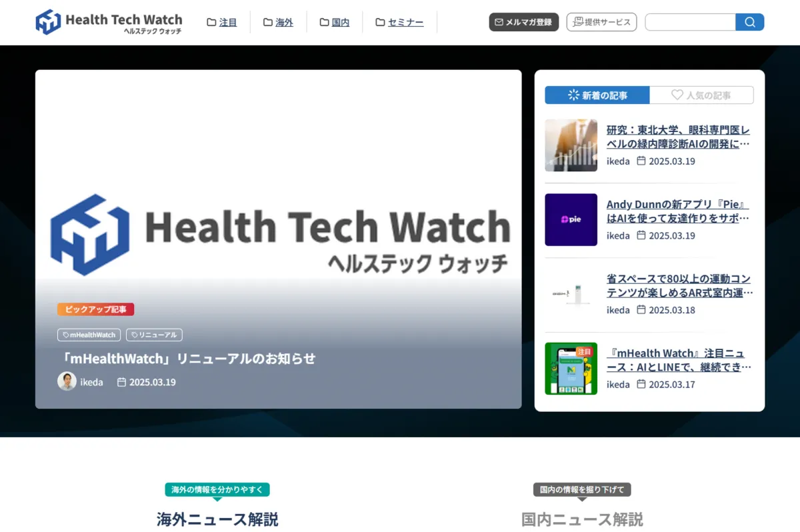
Task: Click the heart icon on 人気の記事 tab
Action: (x=677, y=95)
